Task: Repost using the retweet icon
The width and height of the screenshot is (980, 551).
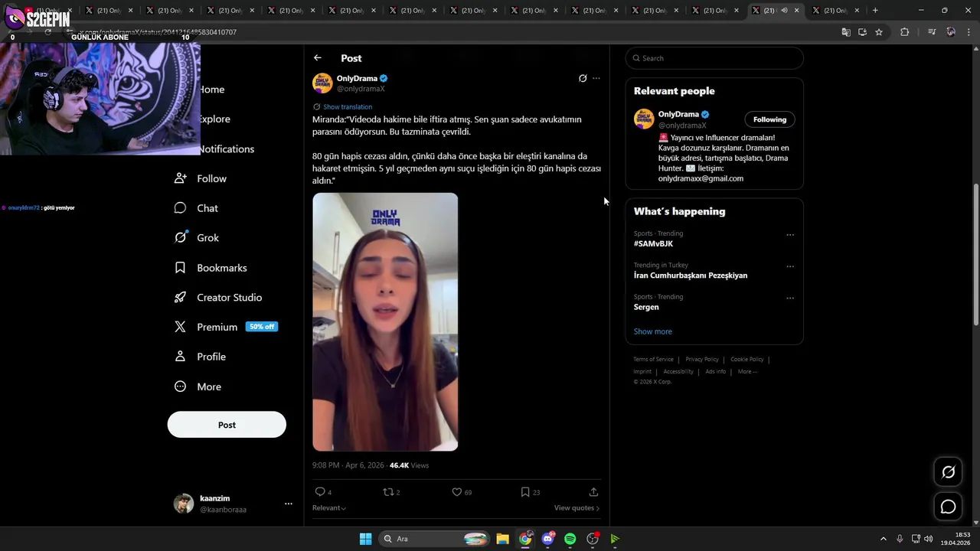Action: pos(387,492)
